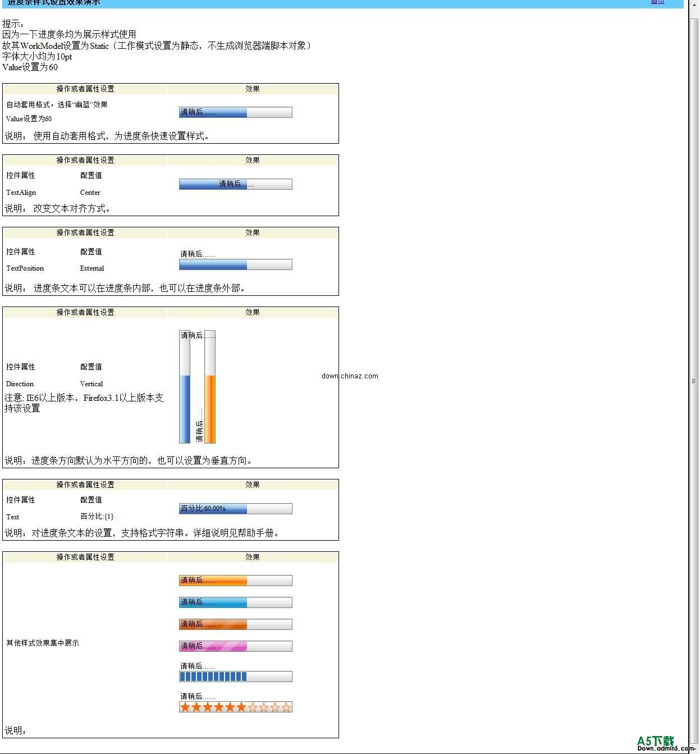700x754 pixels.
Task: Click the 操作或者属性设置 header of the last table
Action: (86, 556)
